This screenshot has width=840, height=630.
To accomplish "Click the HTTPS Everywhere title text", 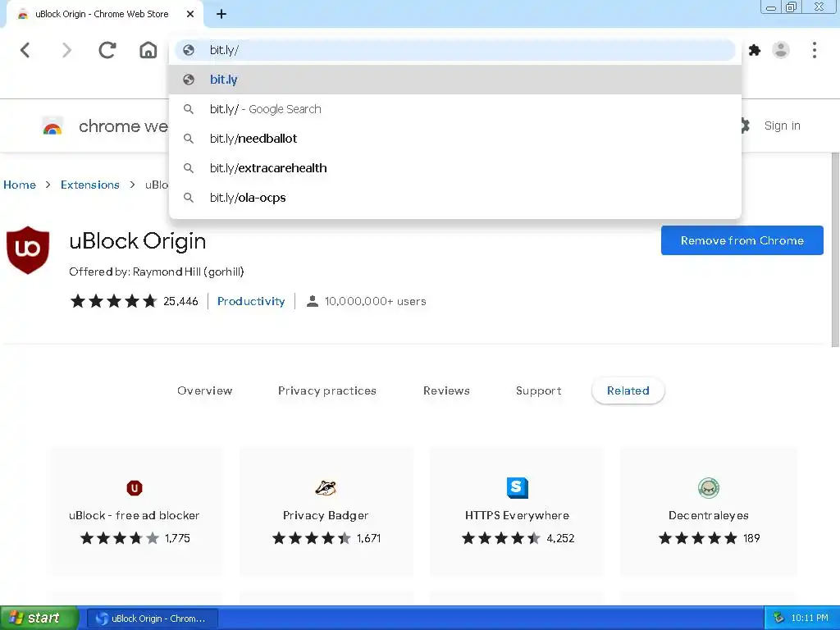I will coord(517,515).
